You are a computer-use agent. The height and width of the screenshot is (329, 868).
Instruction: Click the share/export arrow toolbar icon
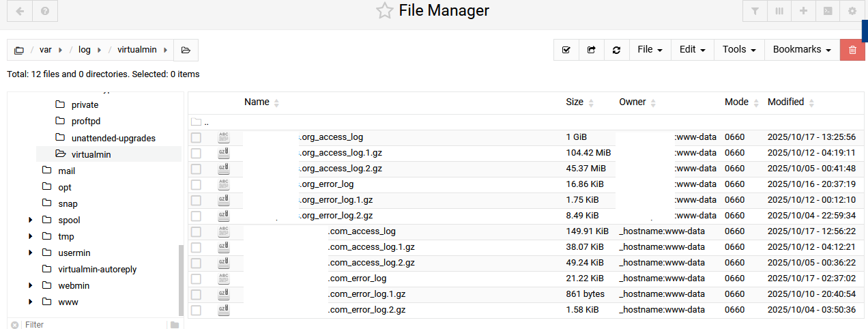coord(592,50)
